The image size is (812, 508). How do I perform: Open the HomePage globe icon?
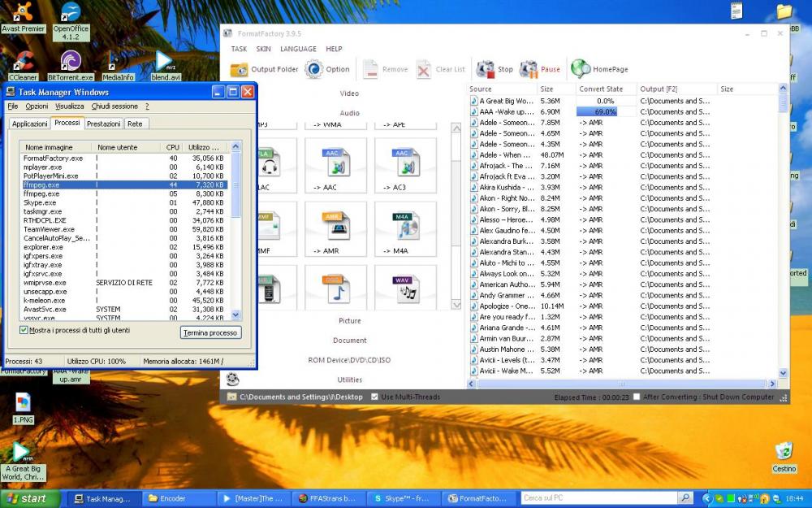coord(581,70)
